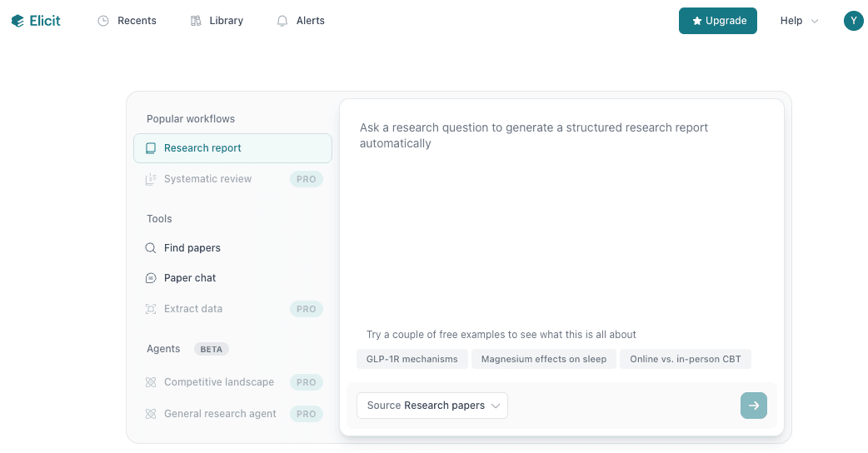The image size is (868, 453).
Task: Open the user avatar Y menu
Action: 853,21
